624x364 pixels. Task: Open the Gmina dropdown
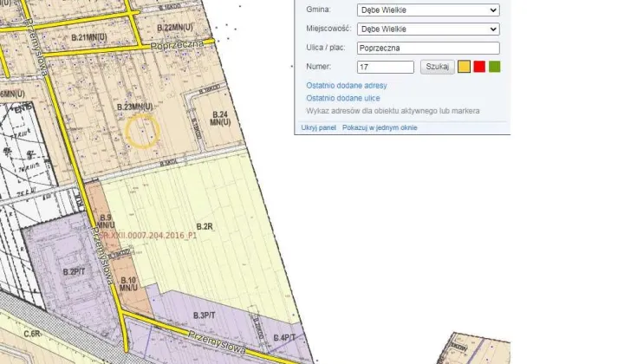click(x=427, y=10)
